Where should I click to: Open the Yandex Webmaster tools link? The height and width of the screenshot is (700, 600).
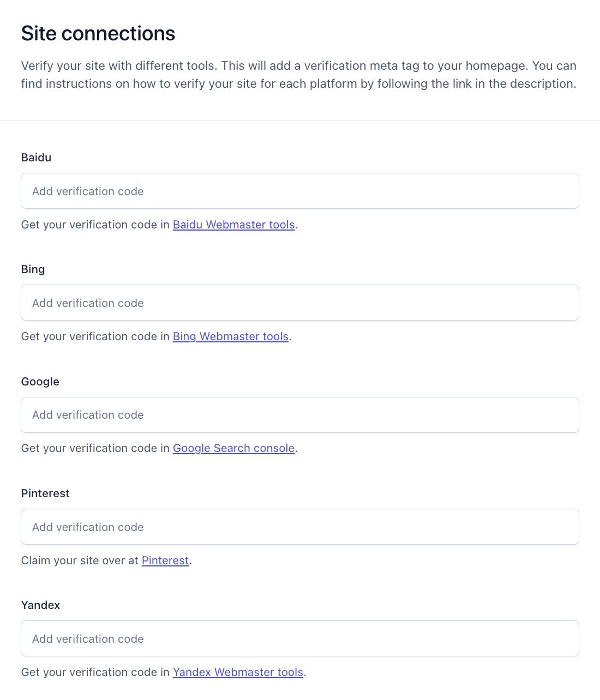238,672
